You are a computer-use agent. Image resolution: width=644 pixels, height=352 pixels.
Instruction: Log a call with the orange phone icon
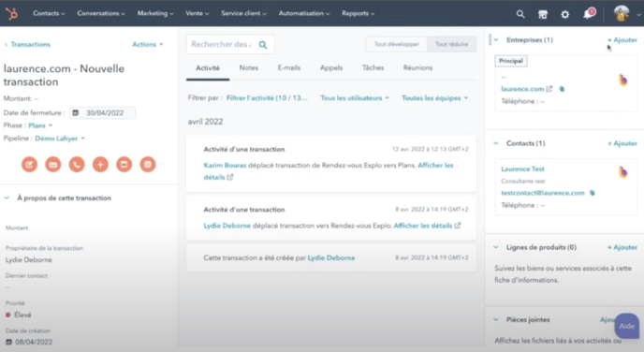coord(77,164)
